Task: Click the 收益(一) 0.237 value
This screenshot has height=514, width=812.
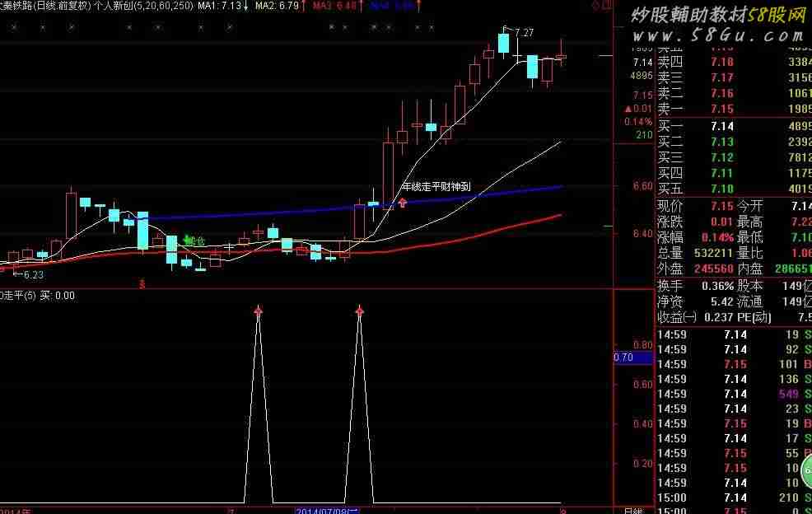Action: click(x=719, y=317)
